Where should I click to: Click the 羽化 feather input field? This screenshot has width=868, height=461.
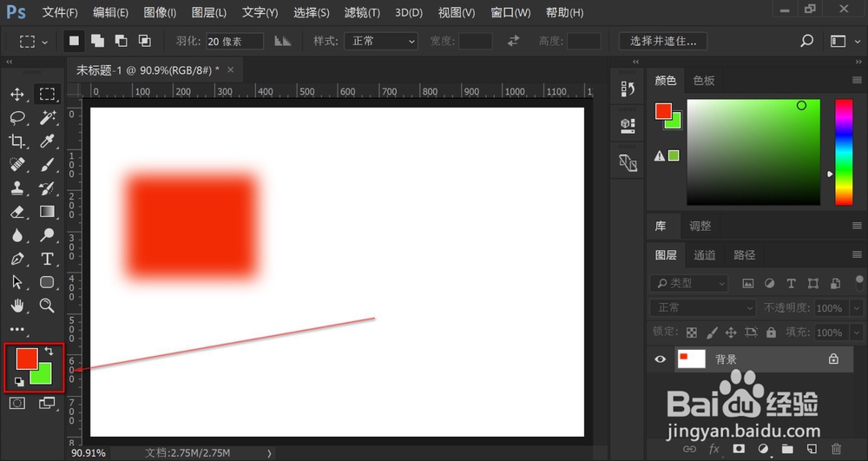[x=234, y=42]
